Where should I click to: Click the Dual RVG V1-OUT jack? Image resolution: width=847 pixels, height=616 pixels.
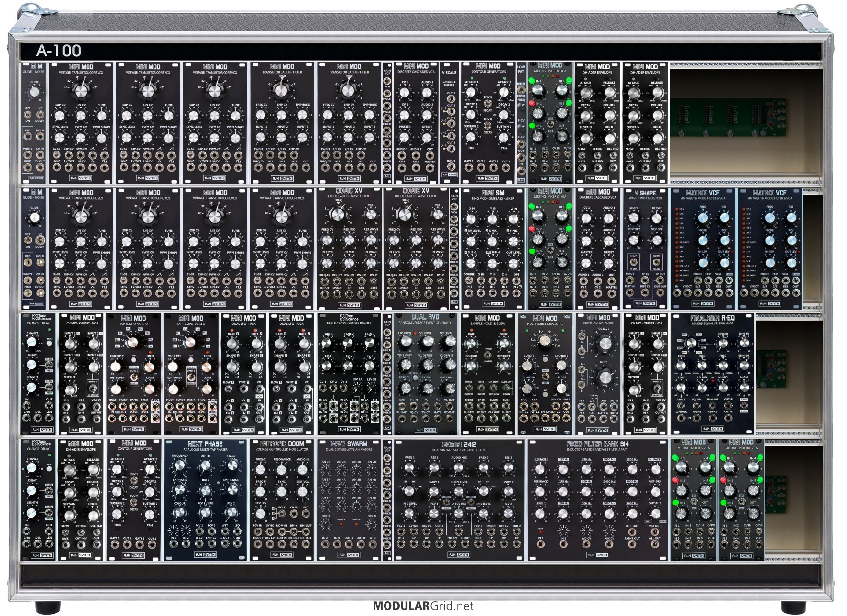tap(449, 406)
